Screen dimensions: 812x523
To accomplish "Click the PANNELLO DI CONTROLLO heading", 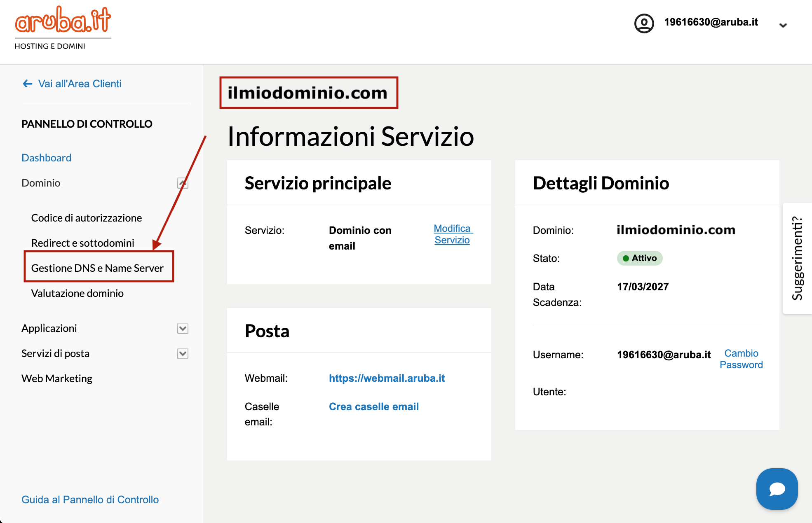I will pyautogui.click(x=87, y=124).
